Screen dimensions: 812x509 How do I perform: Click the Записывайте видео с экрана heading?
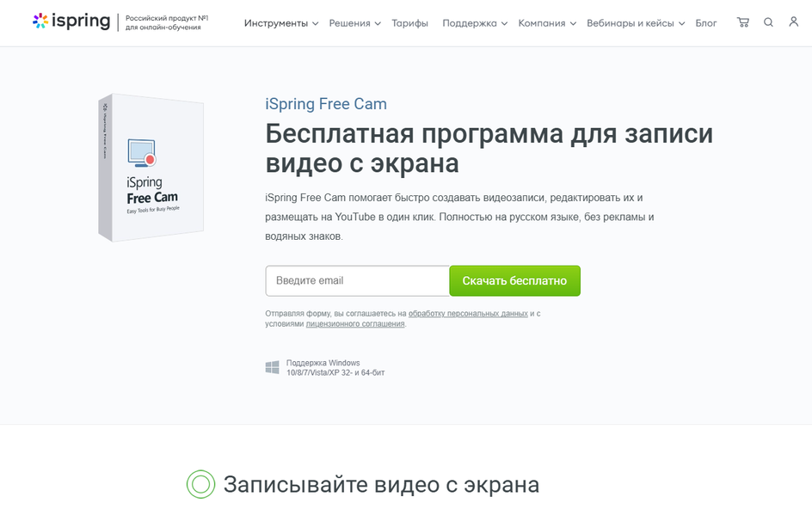pyautogui.click(x=381, y=485)
